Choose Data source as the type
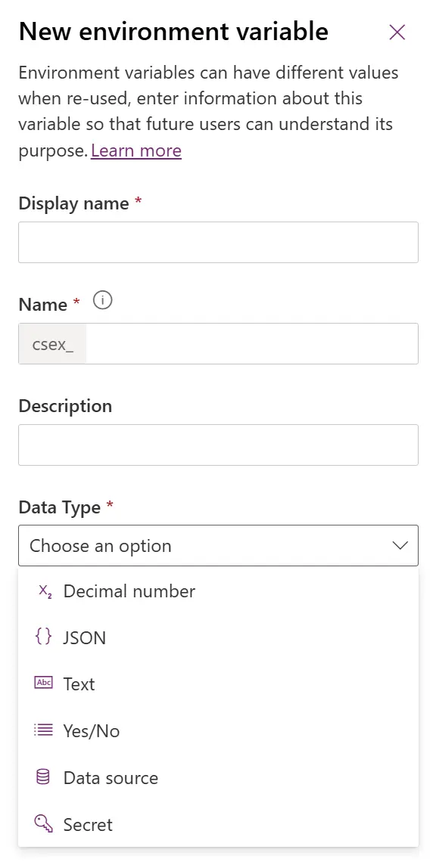The height and width of the screenshot is (868, 436). [x=218, y=778]
